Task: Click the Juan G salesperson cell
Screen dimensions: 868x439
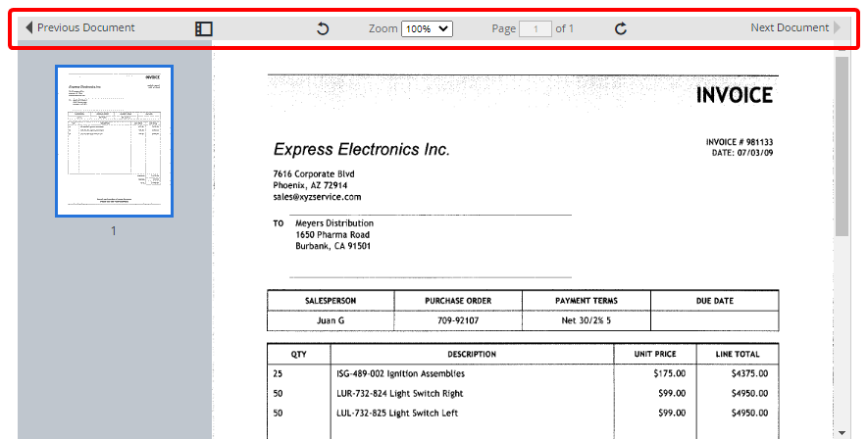Action: [x=330, y=320]
